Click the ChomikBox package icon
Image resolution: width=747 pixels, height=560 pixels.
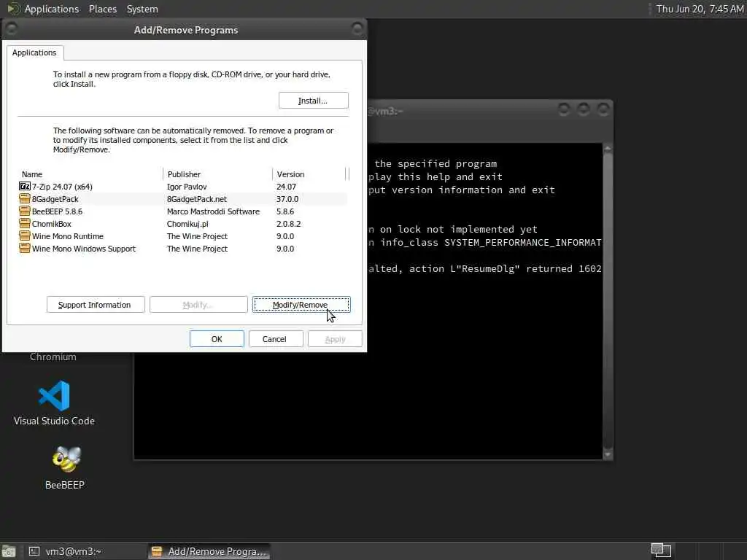point(25,223)
